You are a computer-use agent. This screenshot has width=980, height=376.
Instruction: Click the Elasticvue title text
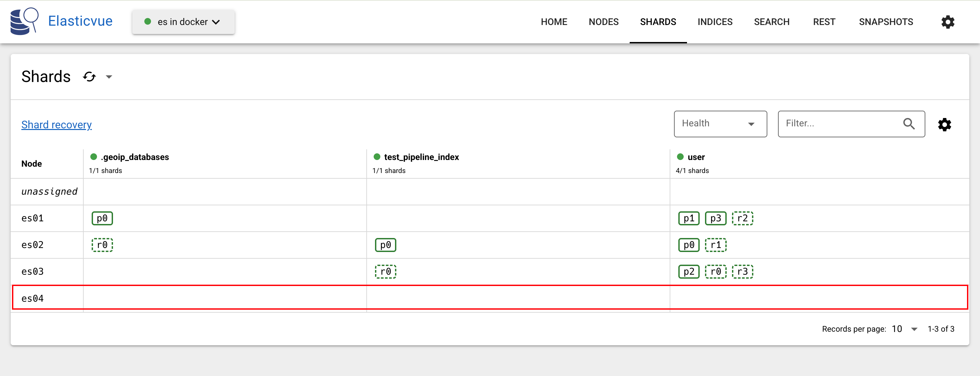click(80, 21)
